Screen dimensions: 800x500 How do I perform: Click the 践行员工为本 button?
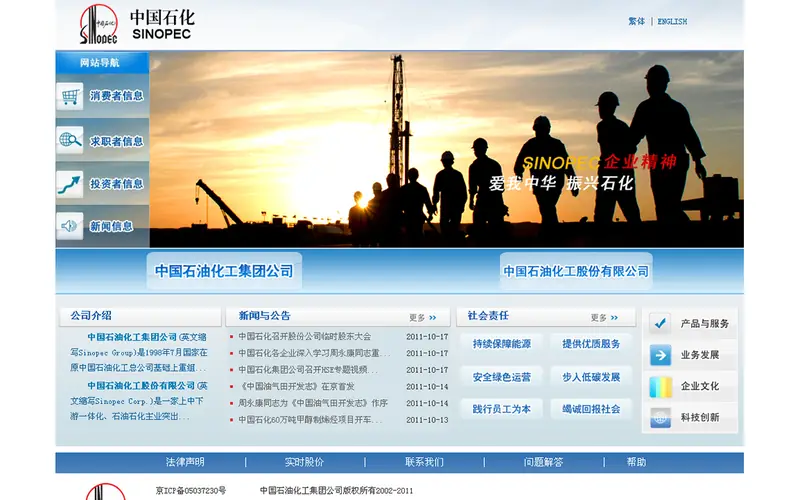502,409
